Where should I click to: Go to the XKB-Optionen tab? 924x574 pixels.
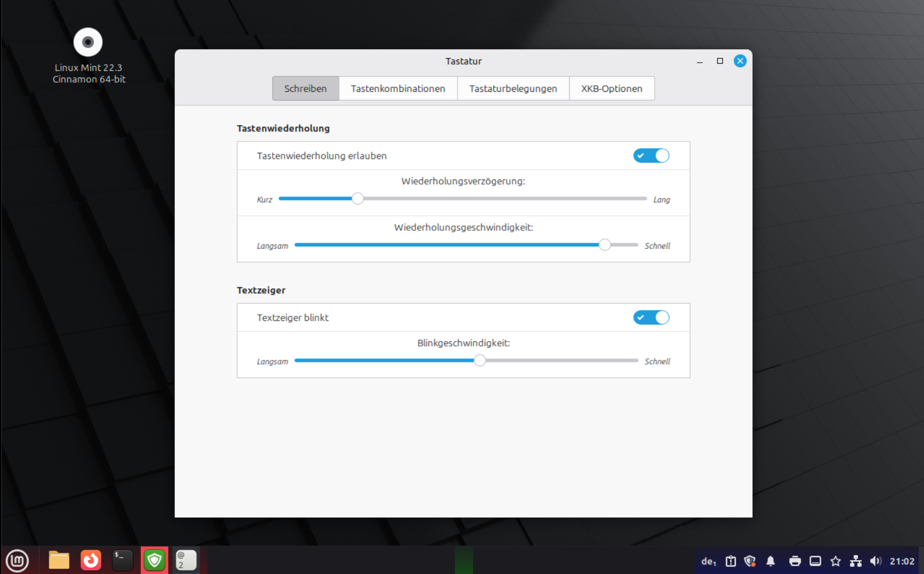(x=611, y=89)
